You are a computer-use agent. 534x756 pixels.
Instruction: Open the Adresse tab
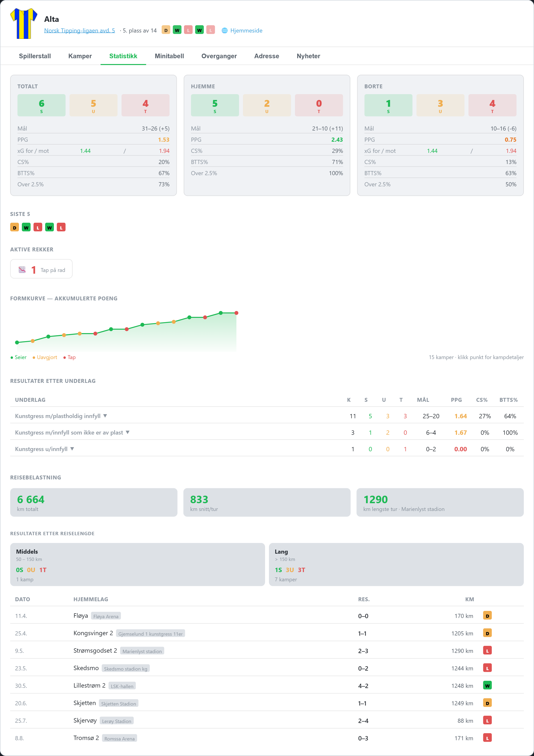coord(267,56)
